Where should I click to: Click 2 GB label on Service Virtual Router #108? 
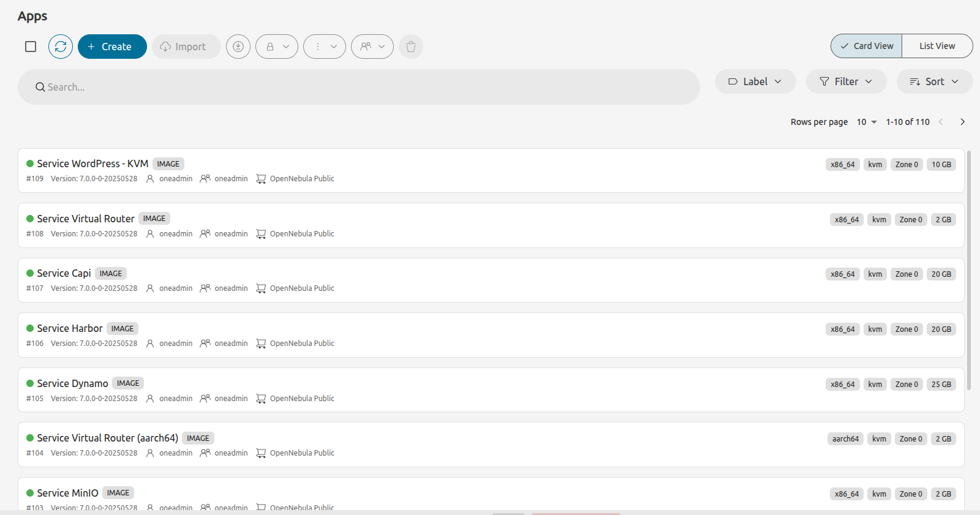click(943, 219)
